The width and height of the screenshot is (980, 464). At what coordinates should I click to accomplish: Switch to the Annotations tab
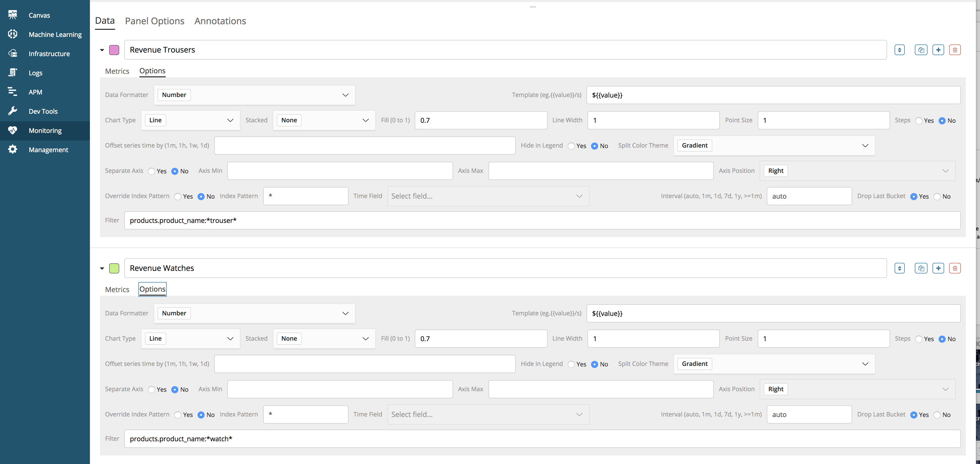tap(220, 21)
